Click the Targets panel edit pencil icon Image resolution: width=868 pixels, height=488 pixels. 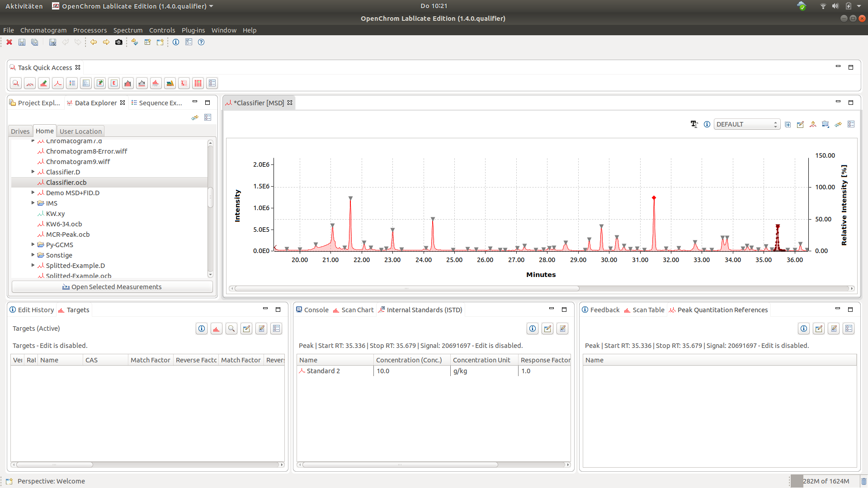coord(246,328)
